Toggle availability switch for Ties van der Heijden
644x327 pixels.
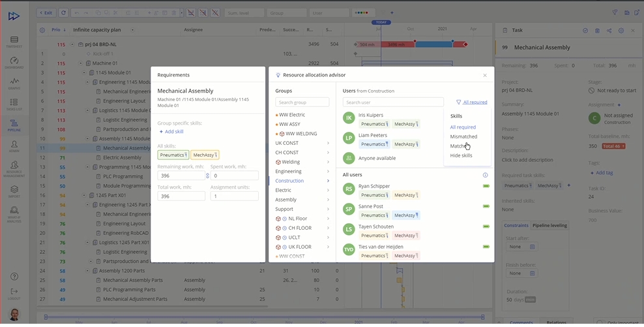click(486, 247)
